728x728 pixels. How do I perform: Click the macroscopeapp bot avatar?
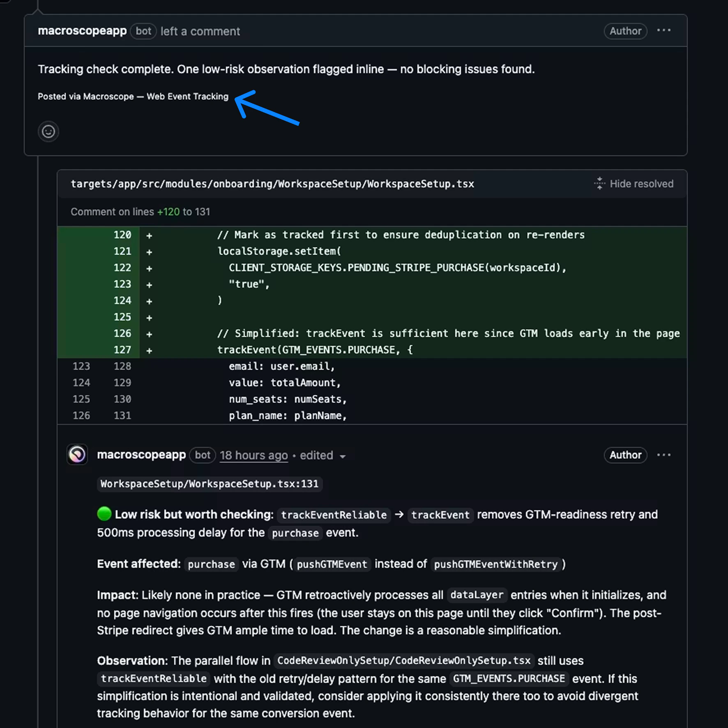(77, 455)
